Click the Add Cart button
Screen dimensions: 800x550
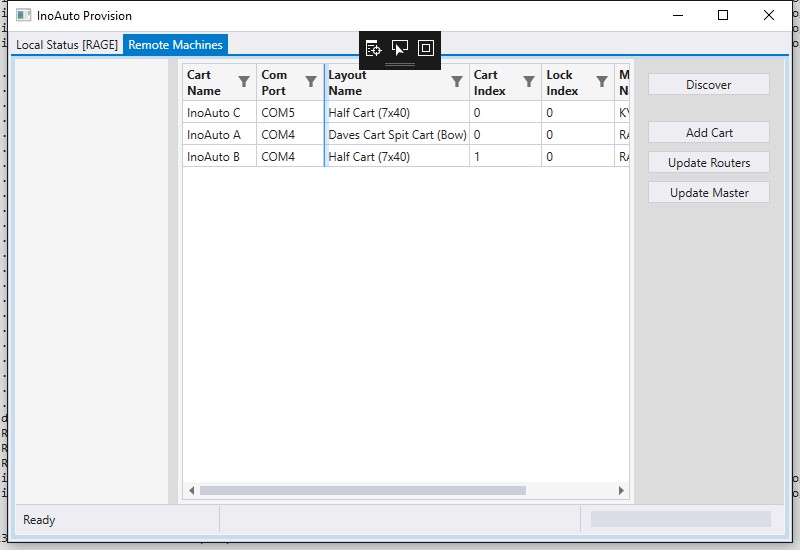tap(709, 133)
